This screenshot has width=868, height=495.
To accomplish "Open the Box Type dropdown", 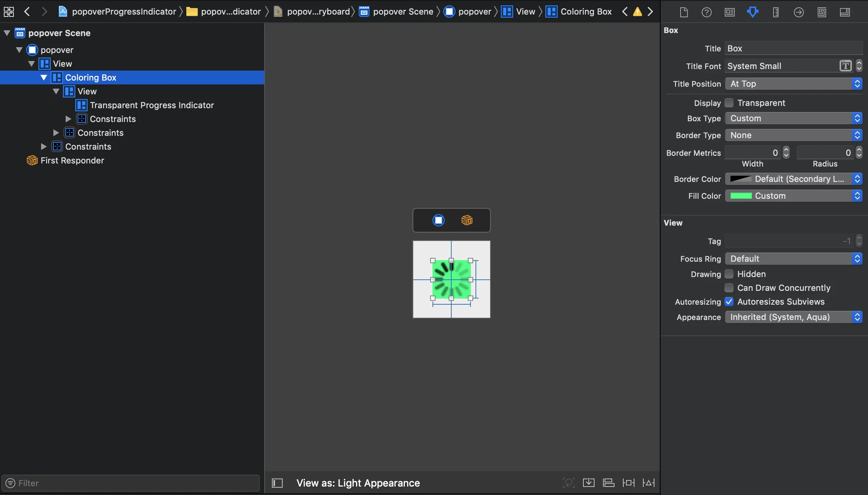I will click(x=793, y=119).
